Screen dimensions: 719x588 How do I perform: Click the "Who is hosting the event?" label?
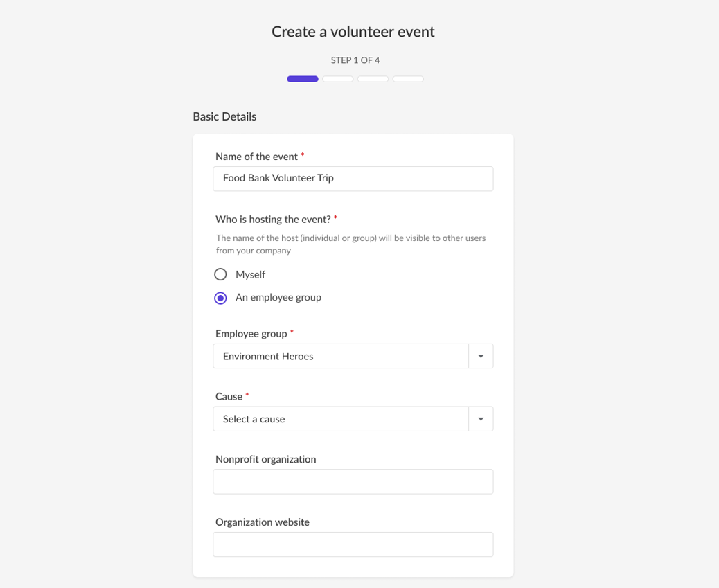[x=273, y=220]
